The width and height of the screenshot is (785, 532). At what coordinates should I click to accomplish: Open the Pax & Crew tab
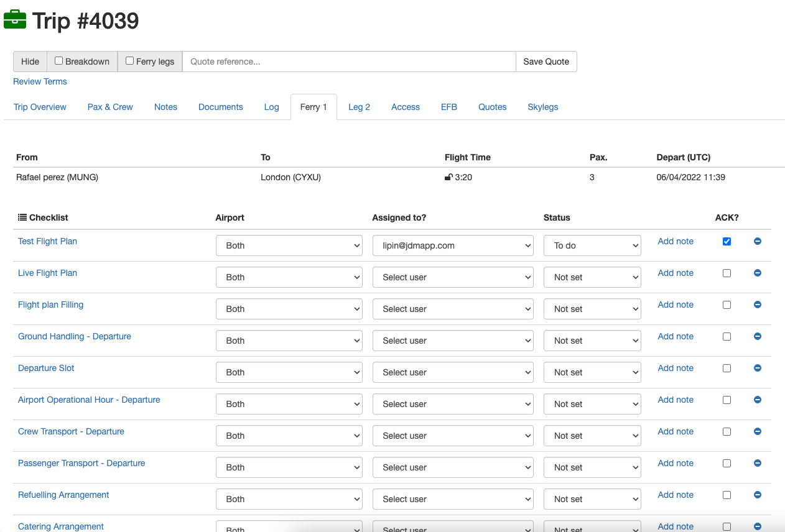[110, 107]
